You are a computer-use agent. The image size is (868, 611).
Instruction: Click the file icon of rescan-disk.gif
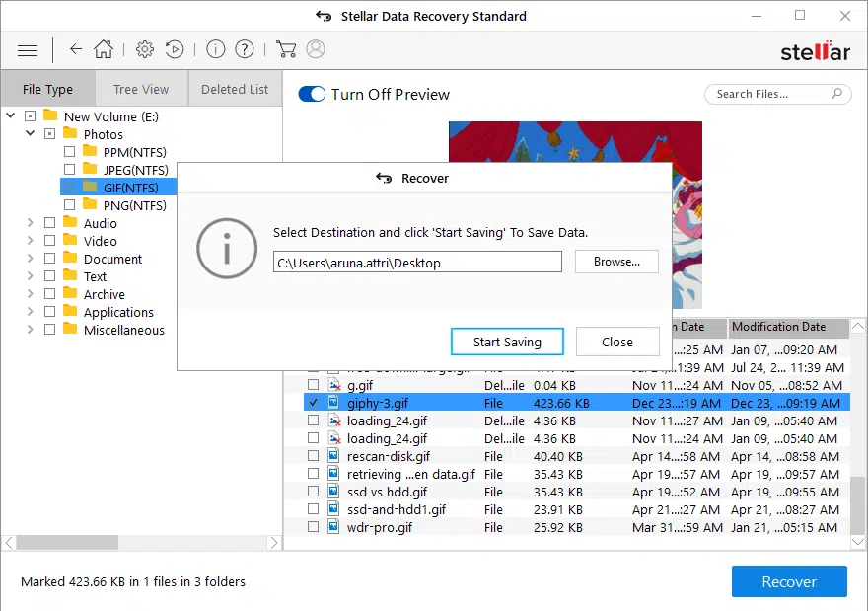(x=333, y=456)
